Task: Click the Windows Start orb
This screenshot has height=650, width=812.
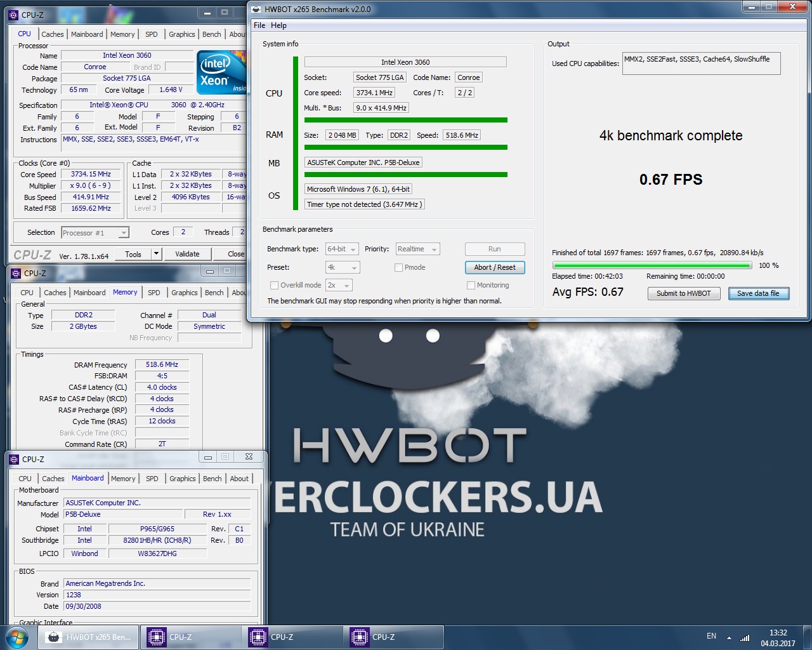Action: click(x=16, y=637)
